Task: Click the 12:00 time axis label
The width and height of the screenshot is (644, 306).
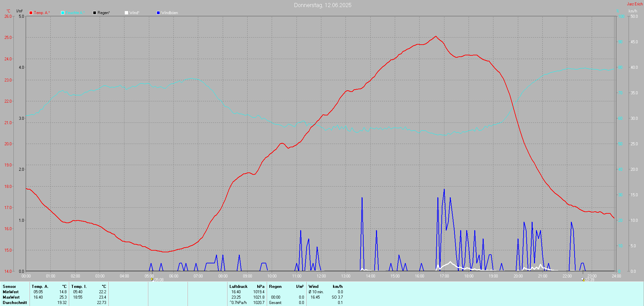Action: tap(321, 276)
